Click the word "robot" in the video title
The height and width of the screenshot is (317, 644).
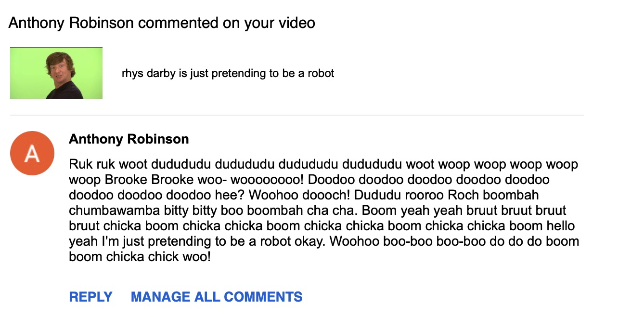(x=321, y=74)
